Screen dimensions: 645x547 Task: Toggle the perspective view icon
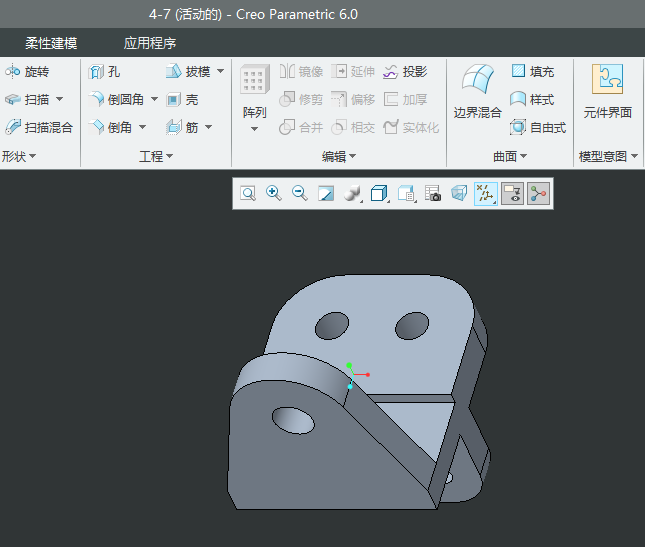pyautogui.click(x=459, y=193)
